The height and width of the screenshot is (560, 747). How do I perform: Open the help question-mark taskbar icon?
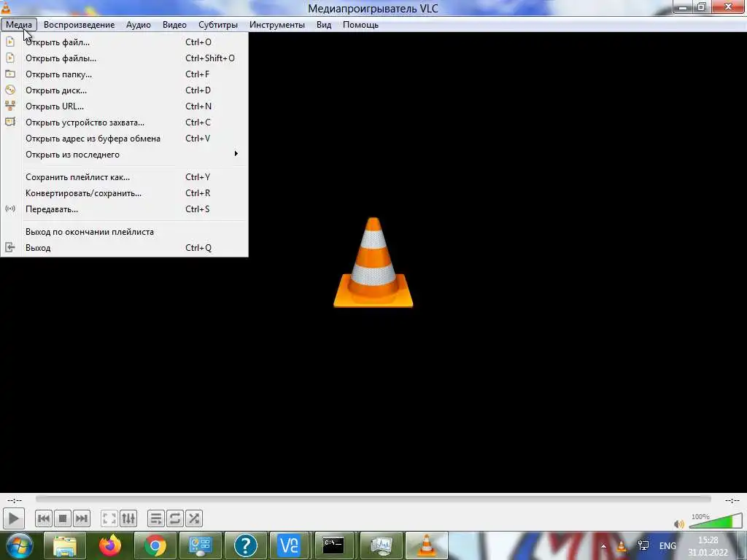(246, 545)
